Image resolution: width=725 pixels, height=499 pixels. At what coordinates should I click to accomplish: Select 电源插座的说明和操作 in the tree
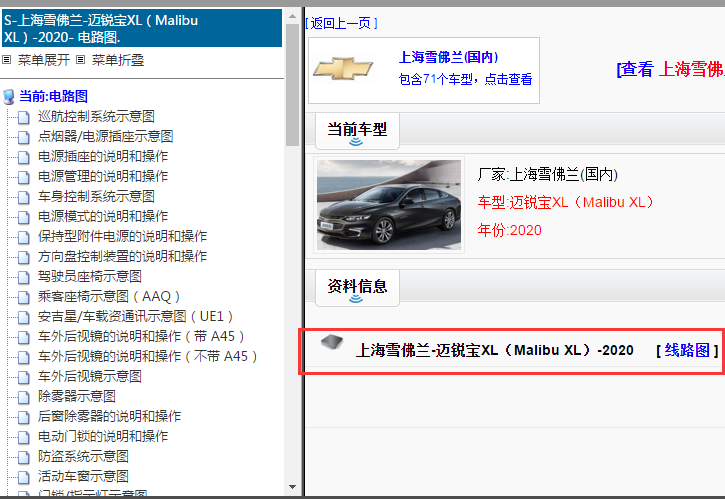103,156
